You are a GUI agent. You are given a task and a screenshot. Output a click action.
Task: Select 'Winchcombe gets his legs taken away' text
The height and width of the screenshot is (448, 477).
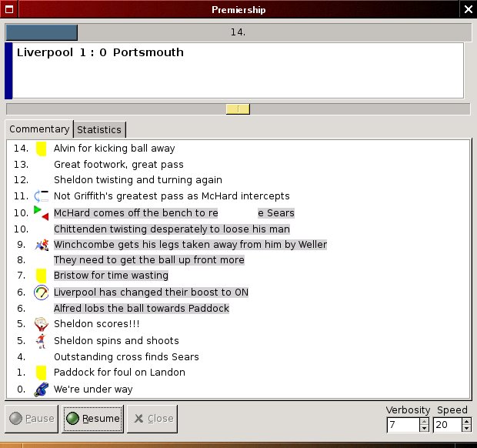click(190, 244)
